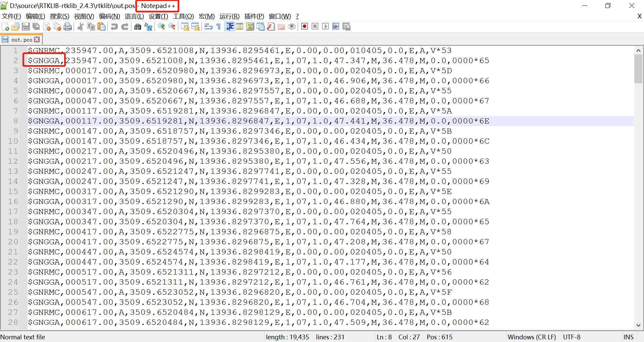
Task: Open the 插件(P) menu
Action: tap(254, 16)
